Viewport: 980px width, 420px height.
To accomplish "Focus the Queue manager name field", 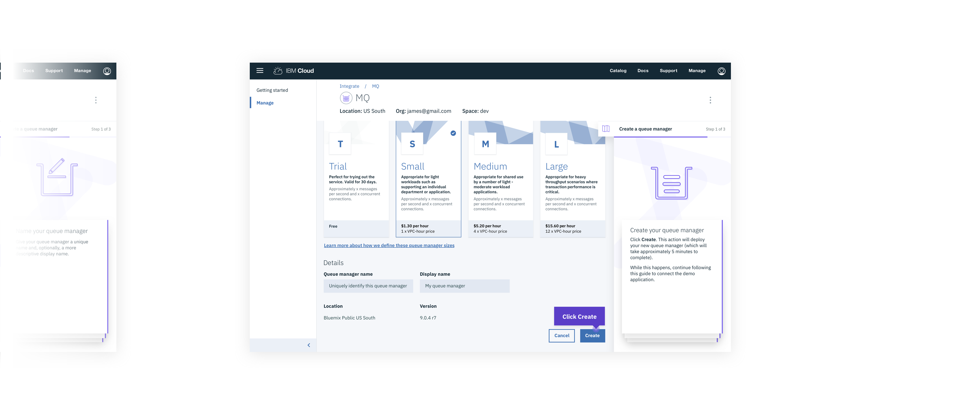I will click(368, 286).
